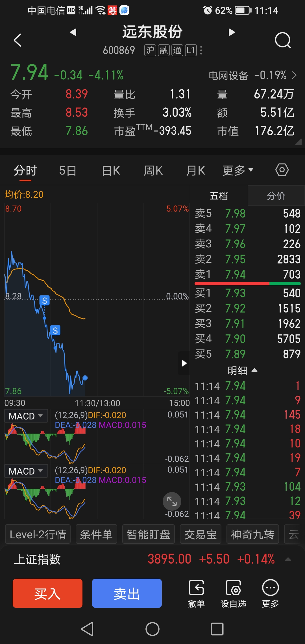This screenshot has height=644, width=305.
Task: Open 条件单 conditional order button
Action: [x=96, y=534]
